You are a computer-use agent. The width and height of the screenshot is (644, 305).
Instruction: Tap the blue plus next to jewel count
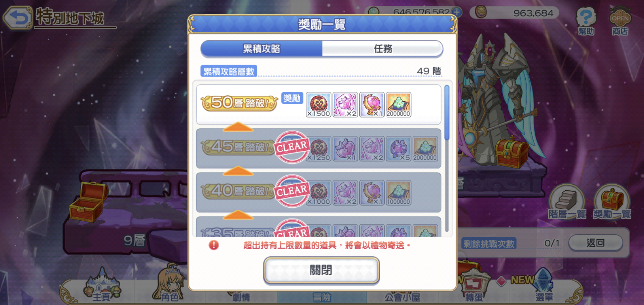pyautogui.click(x=457, y=12)
